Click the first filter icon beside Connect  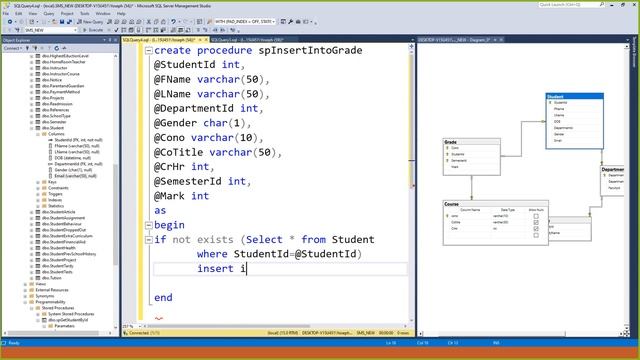coord(28,48)
